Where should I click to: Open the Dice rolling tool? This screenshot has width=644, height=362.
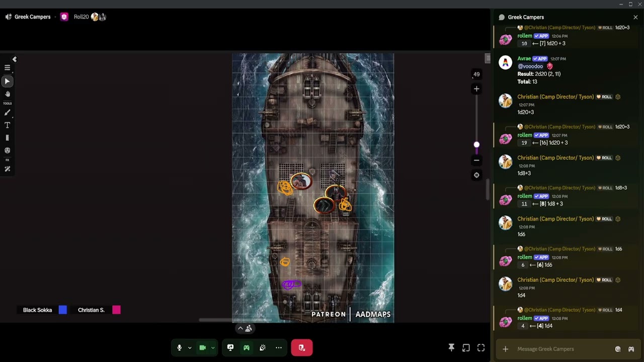tap(7, 150)
